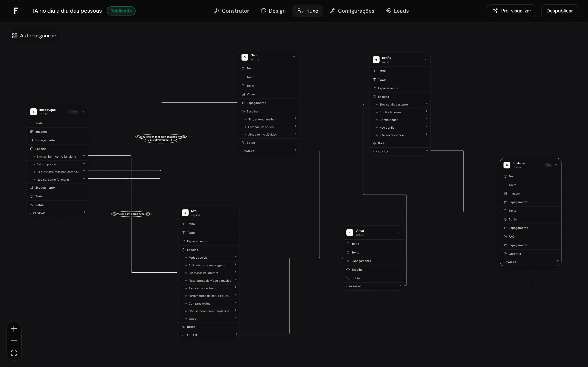Click 'Não sei como funciona' option row
Screen dimensions: 588x367
coord(57,180)
